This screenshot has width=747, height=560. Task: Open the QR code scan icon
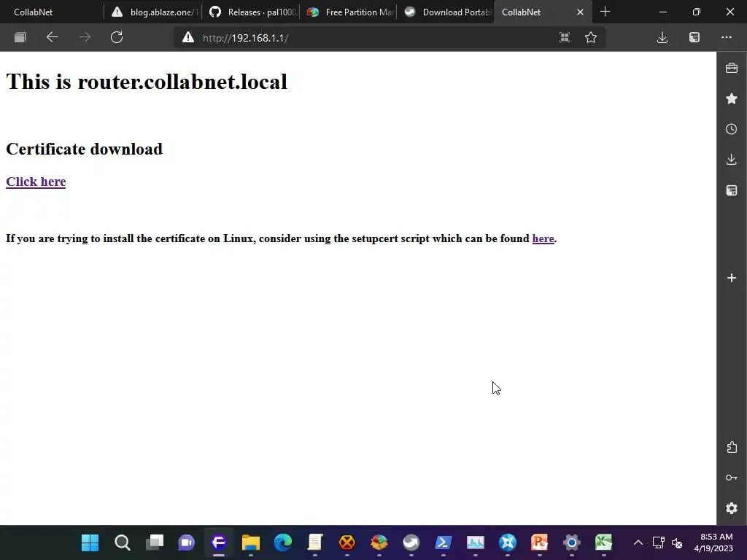[564, 38]
